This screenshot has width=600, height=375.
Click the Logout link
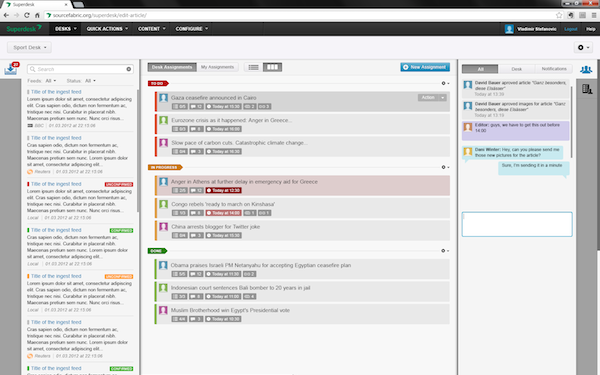[x=571, y=29]
